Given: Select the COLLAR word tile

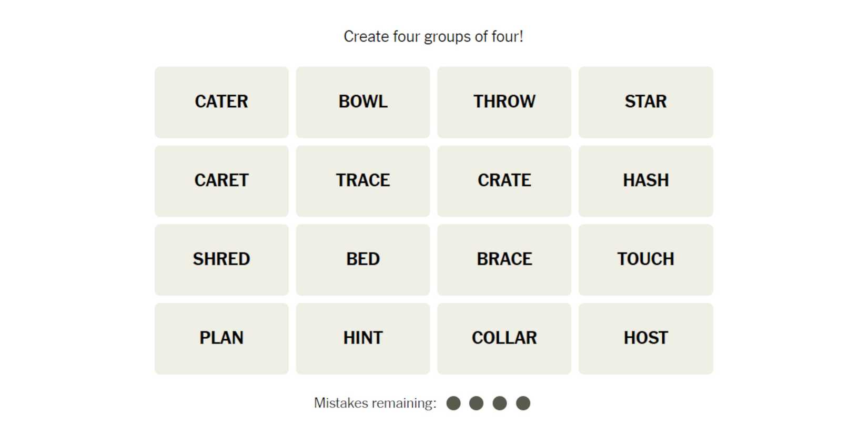Looking at the screenshot, I should 504,338.
